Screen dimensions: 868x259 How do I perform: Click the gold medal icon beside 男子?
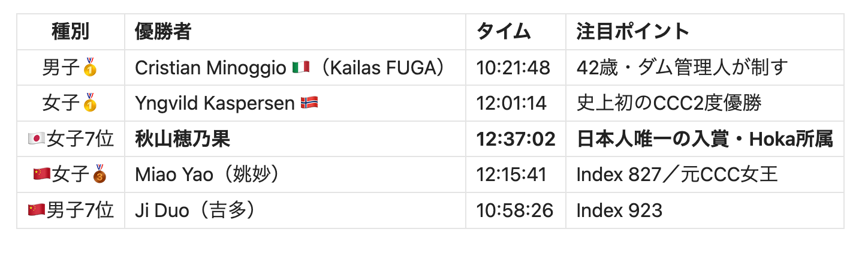tap(90, 67)
